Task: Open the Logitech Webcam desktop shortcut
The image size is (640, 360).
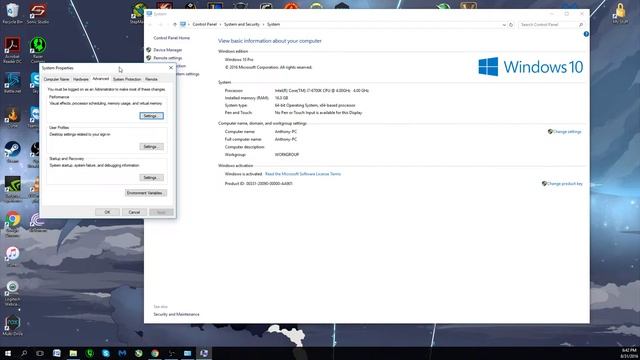Action: point(12,293)
